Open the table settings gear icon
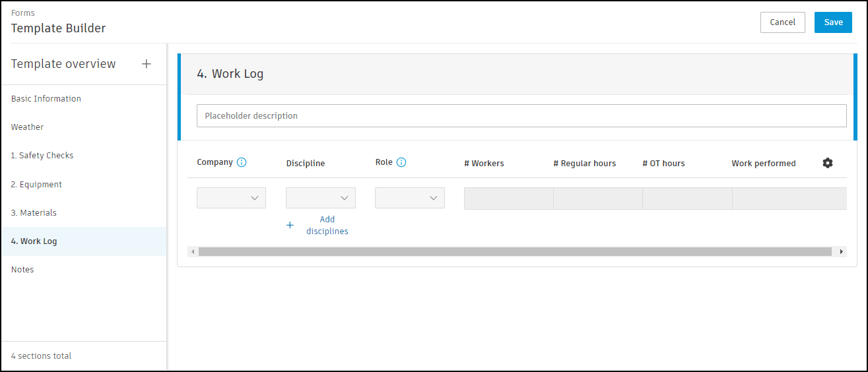 tap(828, 163)
